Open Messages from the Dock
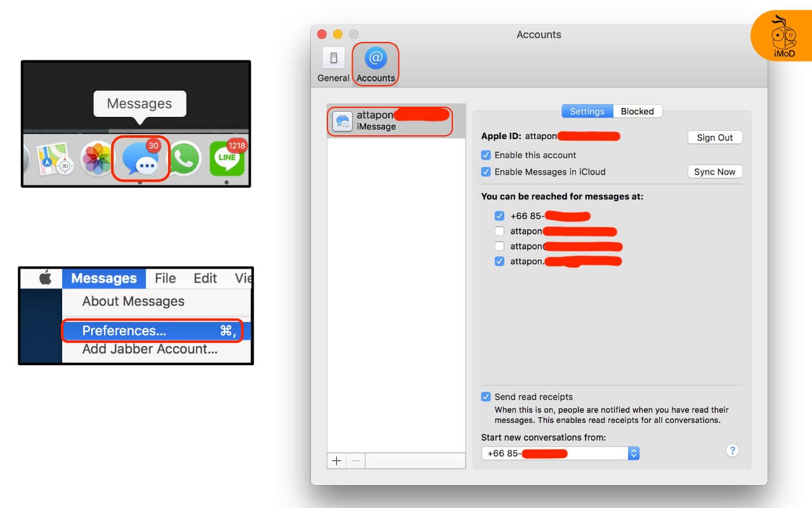 (140, 158)
